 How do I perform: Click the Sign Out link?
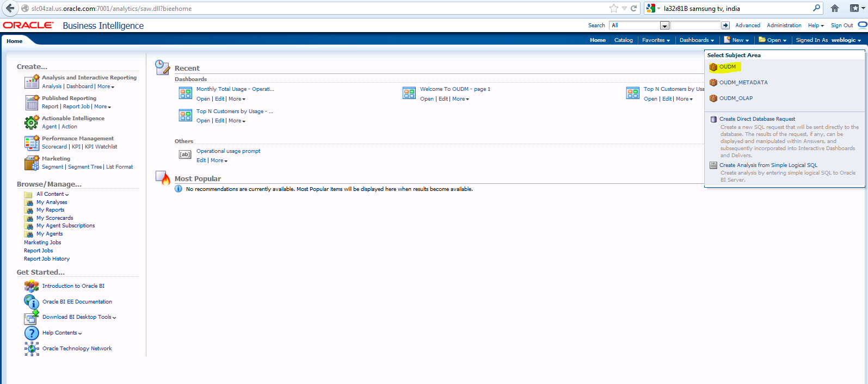pos(842,26)
